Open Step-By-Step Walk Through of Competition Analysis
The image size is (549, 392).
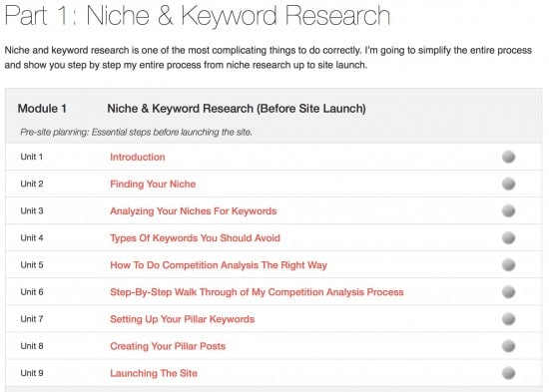tap(257, 292)
